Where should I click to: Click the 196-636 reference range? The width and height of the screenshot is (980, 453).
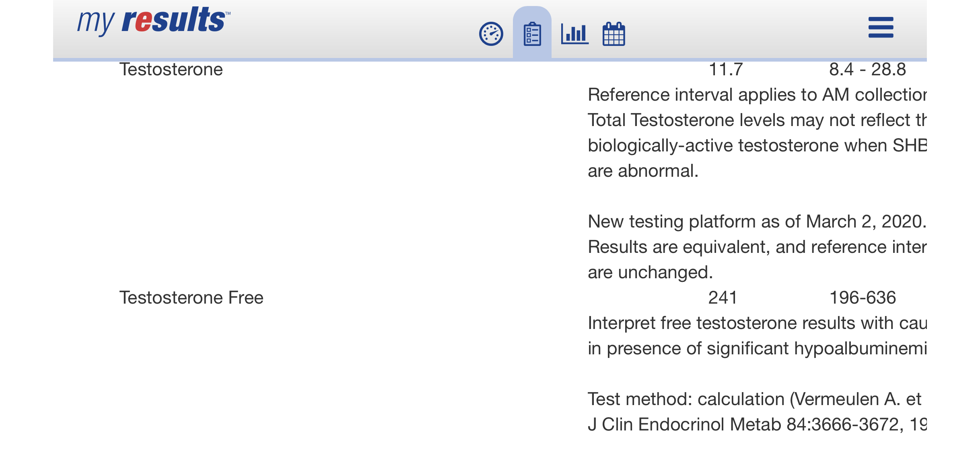pos(863,298)
